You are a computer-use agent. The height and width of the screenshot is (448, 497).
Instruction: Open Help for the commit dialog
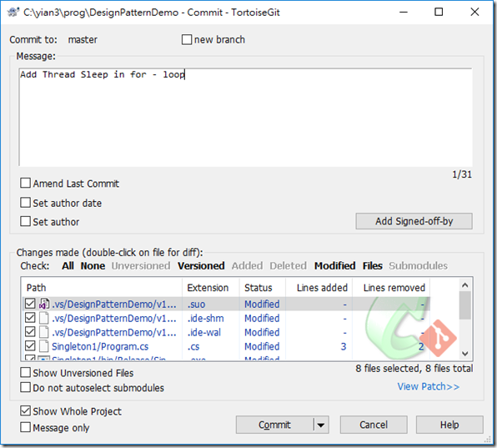pyautogui.click(x=449, y=425)
